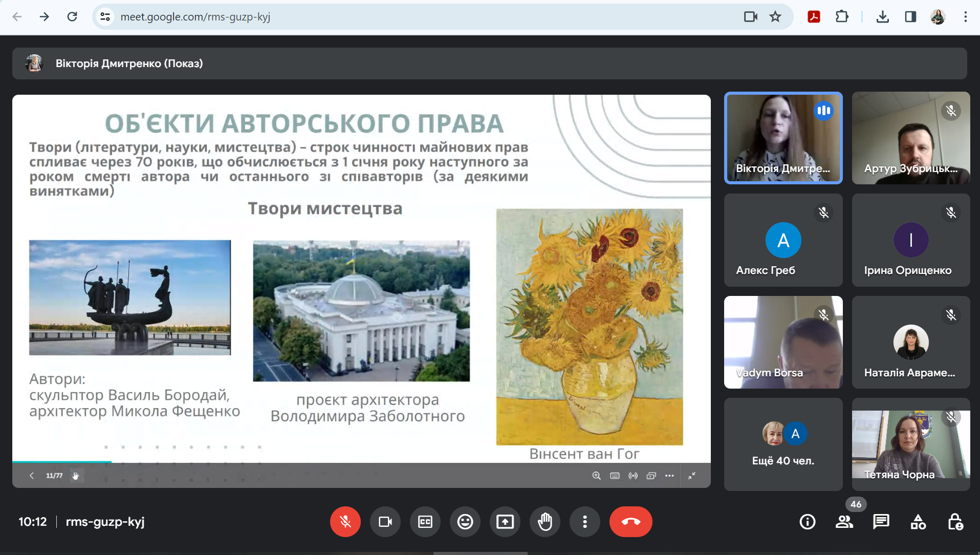This screenshot has height=555, width=980.
Task: Open meeting details info icon
Action: 808,522
